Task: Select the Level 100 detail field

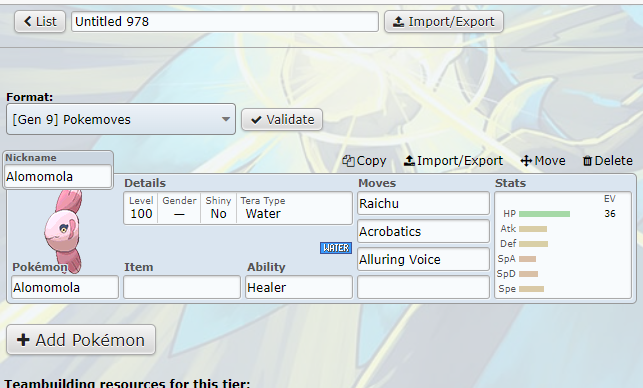Action: pyautogui.click(x=141, y=208)
